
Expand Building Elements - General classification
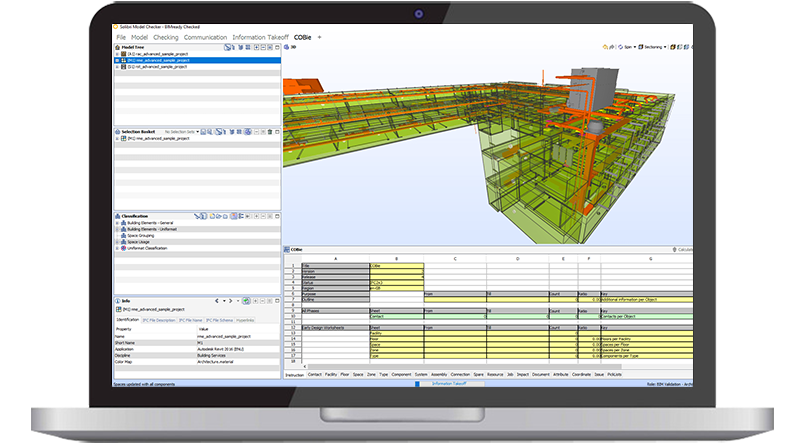[117, 223]
